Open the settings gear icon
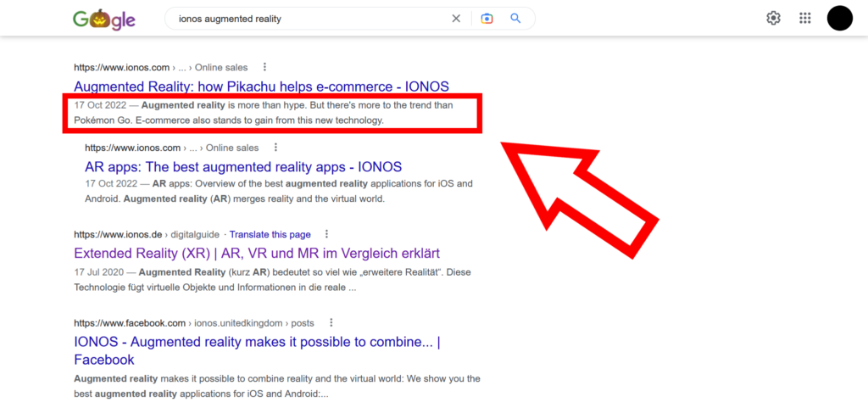The height and width of the screenshot is (408, 868). (773, 19)
